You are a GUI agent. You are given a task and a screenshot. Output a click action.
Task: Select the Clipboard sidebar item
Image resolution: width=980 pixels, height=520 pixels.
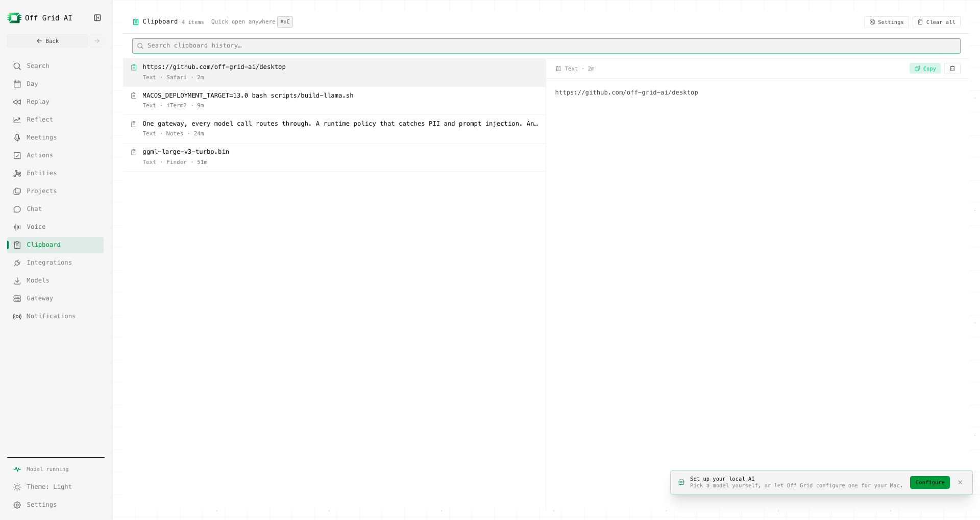pyautogui.click(x=56, y=245)
